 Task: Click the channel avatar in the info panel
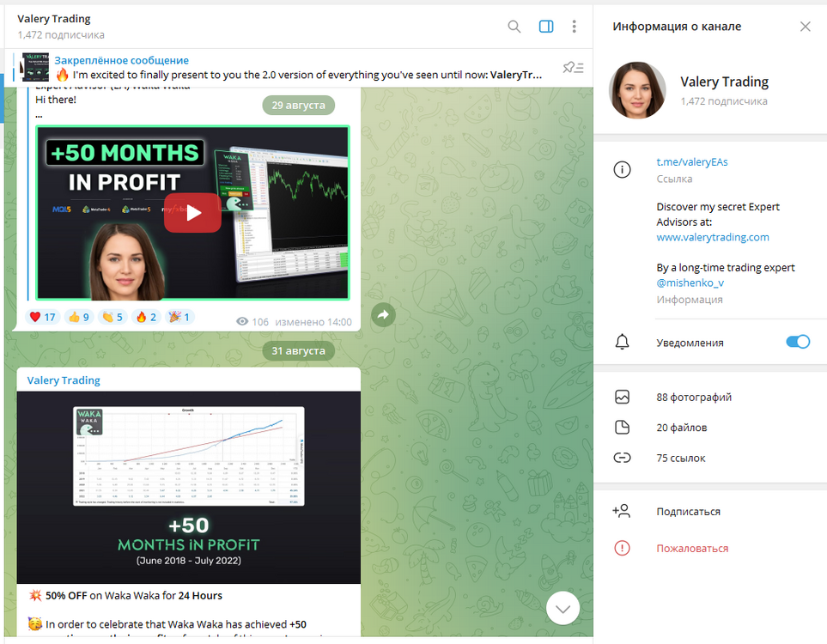637,90
